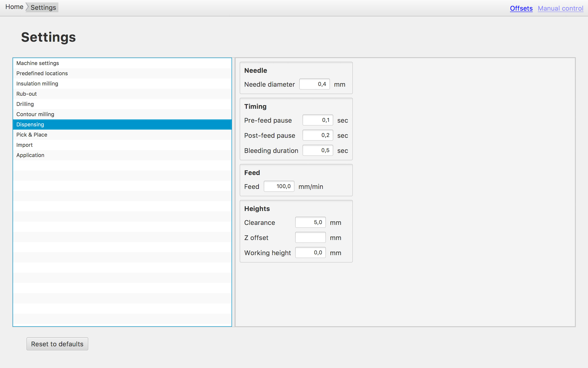The height and width of the screenshot is (368, 588).
Task: Focus the Post-feed pause input
Action: coord(318,135)
